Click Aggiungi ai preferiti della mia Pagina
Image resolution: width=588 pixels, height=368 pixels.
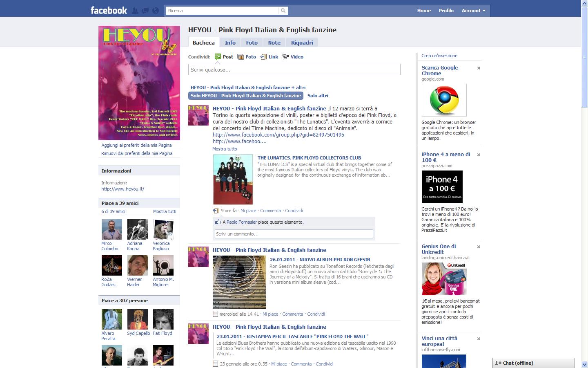pyautogui.click(x=136, y=145)
